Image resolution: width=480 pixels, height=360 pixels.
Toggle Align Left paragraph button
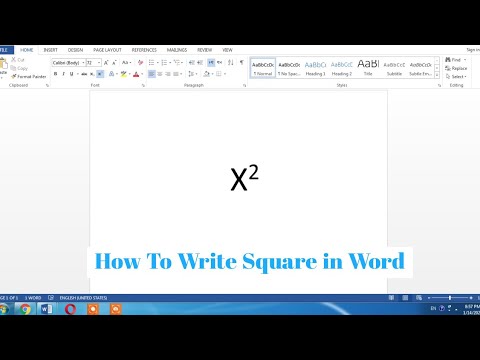pyautogui.click(x=152, y=74)
